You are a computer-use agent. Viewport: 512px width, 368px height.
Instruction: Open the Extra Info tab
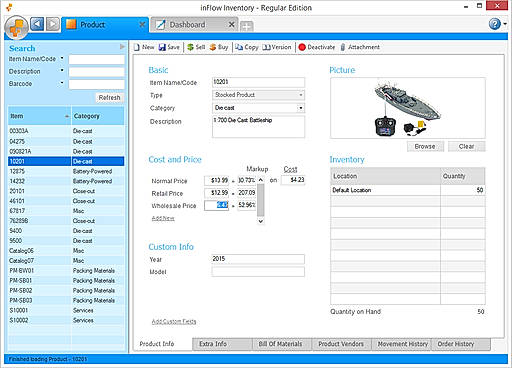pos(222,344)
